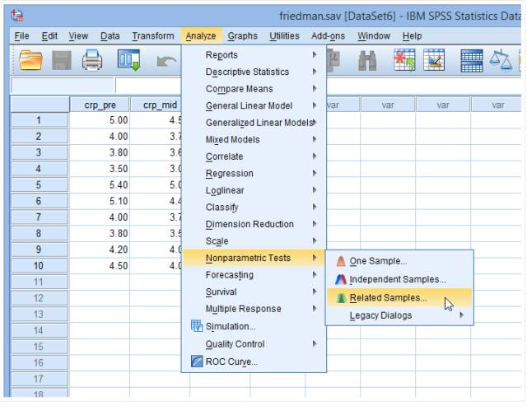
Task: Click the Print icon in toolbar
Action: coord(92,60)
